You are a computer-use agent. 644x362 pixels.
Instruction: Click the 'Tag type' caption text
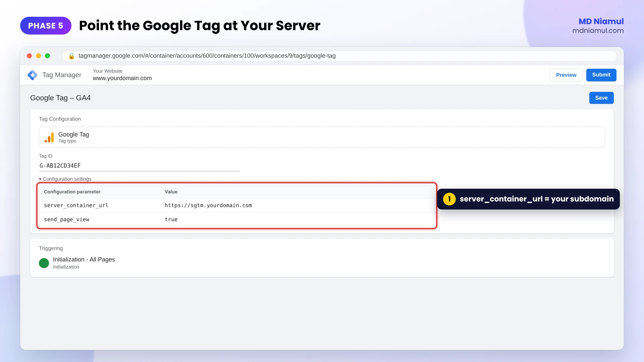[67, 141]
